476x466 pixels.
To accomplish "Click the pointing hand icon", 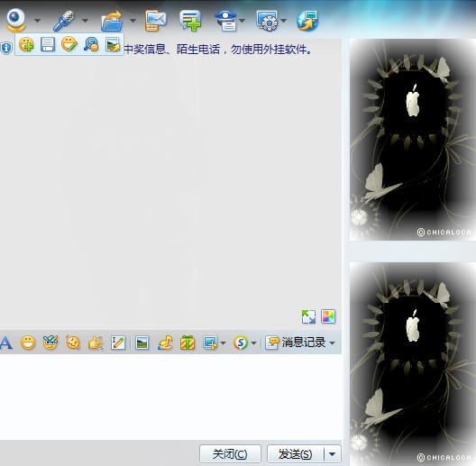I will click(96, 343).
